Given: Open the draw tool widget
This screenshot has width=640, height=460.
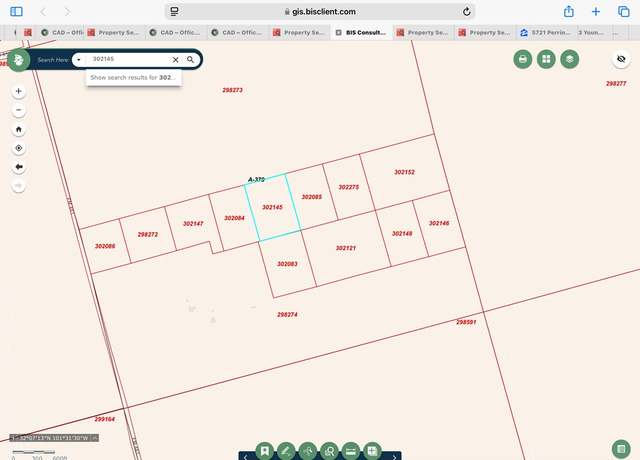Looking at the screenshot, I should coord(286,451).
